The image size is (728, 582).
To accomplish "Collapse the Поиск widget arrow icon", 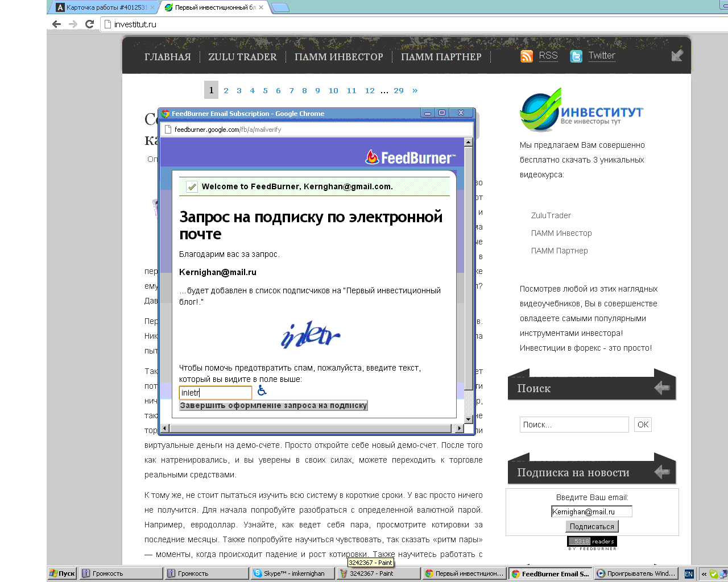I will [x=661, y=388].
